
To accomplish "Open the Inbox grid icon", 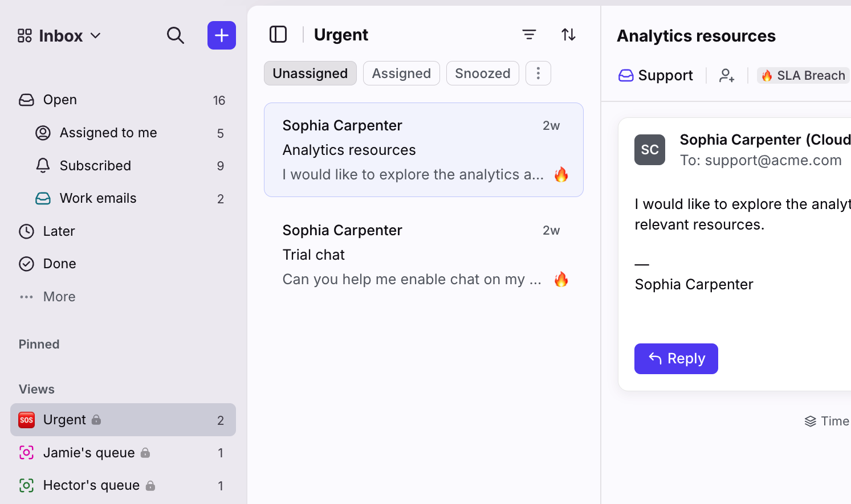I will point(25,36).
